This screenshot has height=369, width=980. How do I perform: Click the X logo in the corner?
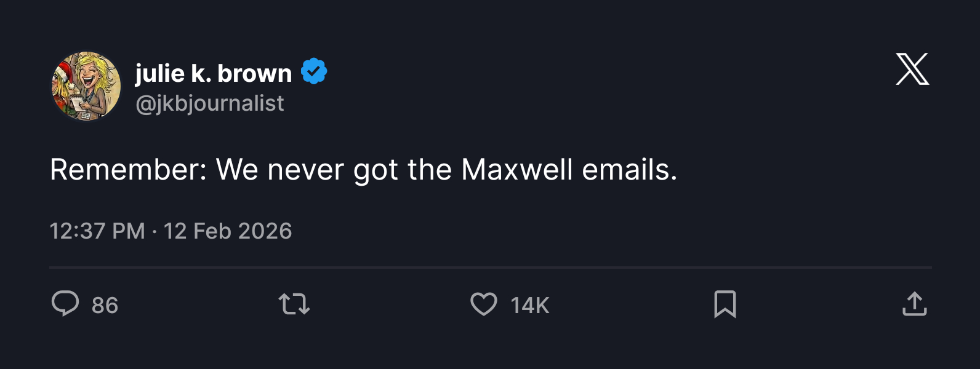[x=912, y=69]
